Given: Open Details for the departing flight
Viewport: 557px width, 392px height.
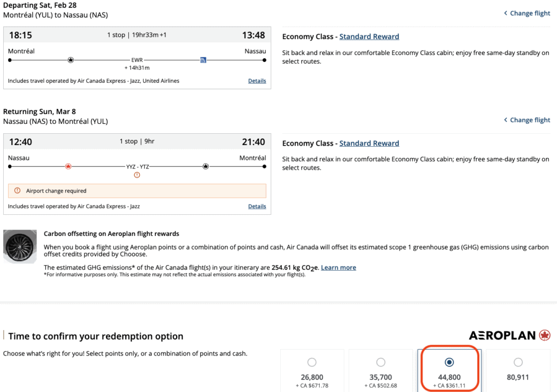Looking at the screenshot, I should (x=257, y=81).
